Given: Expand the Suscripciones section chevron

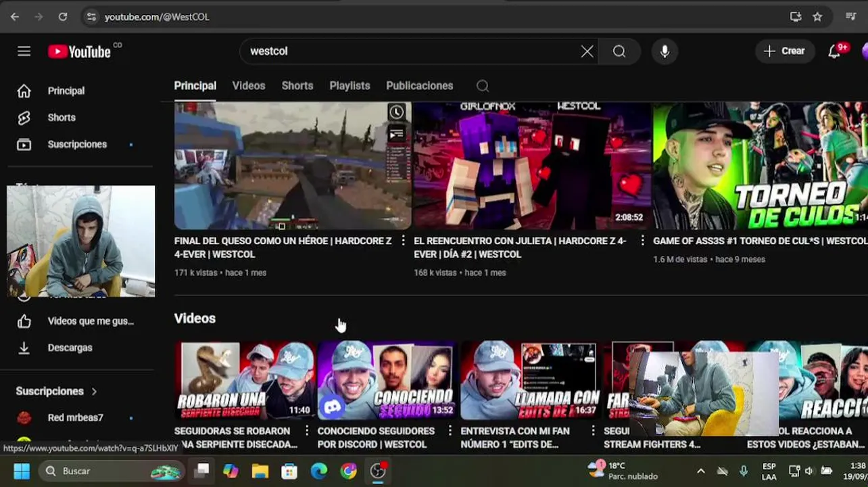Looking at the screenshot, I should click(x=94, y=392).
